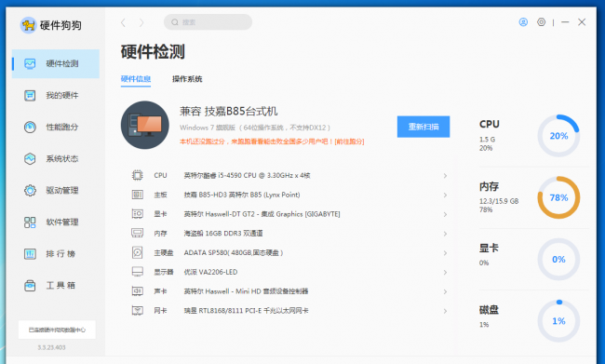Click the 性能跑分 gauge icon
Screen dimensions: 605x364
[30, 127]
